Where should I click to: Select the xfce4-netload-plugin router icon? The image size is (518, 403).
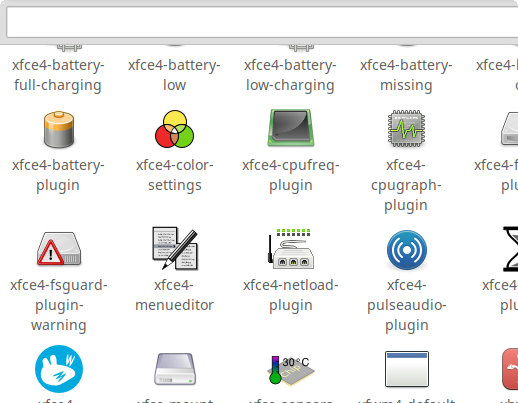(291, 249)
